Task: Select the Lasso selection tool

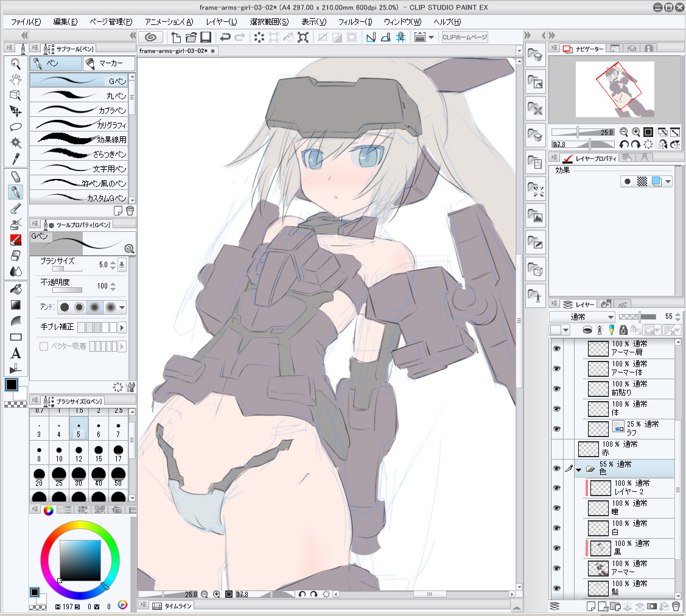Action: [16, 127]
